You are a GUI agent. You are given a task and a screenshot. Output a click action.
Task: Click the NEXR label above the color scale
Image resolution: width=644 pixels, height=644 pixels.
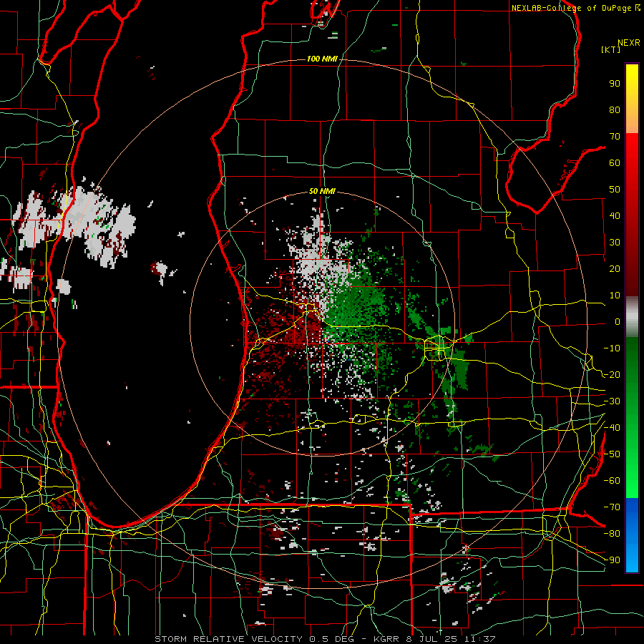pos(628,43)
